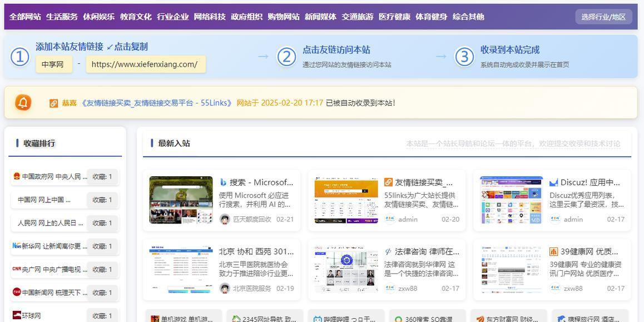Click 收藏: 1 button for 中国政府网
The height and width of the screenshot is (322, 644).
tap(102, 177)
